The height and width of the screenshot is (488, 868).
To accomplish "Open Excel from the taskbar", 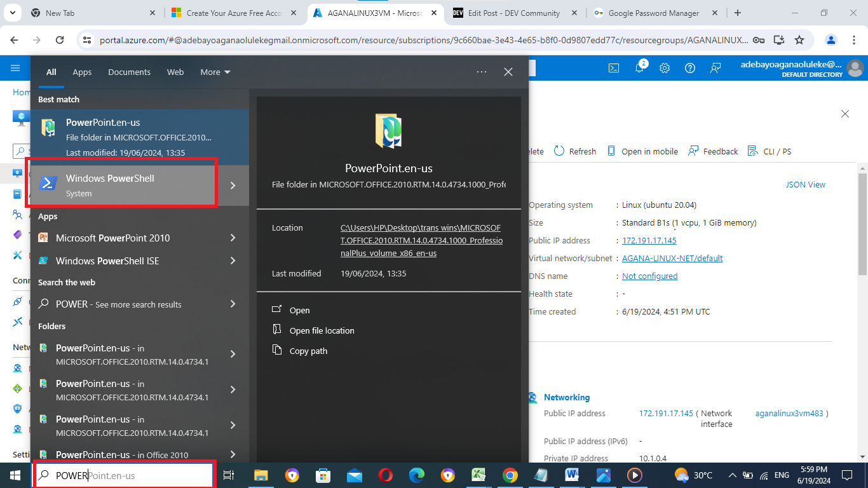I will (479, 475).
